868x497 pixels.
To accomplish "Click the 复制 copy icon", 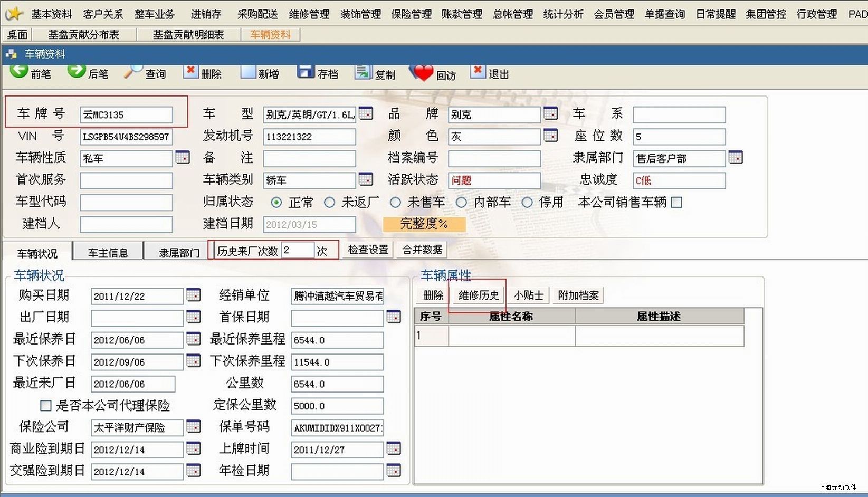I will (x=363, y=72).
